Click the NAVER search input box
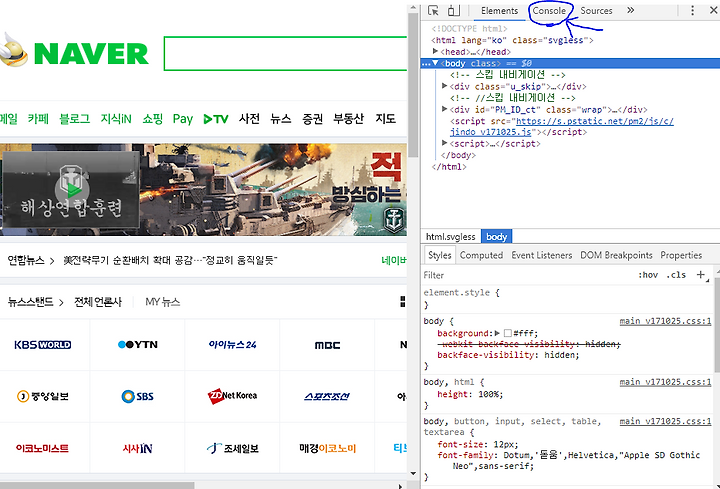The height and width of the screenshot is (489, 720). pos(285,53)
